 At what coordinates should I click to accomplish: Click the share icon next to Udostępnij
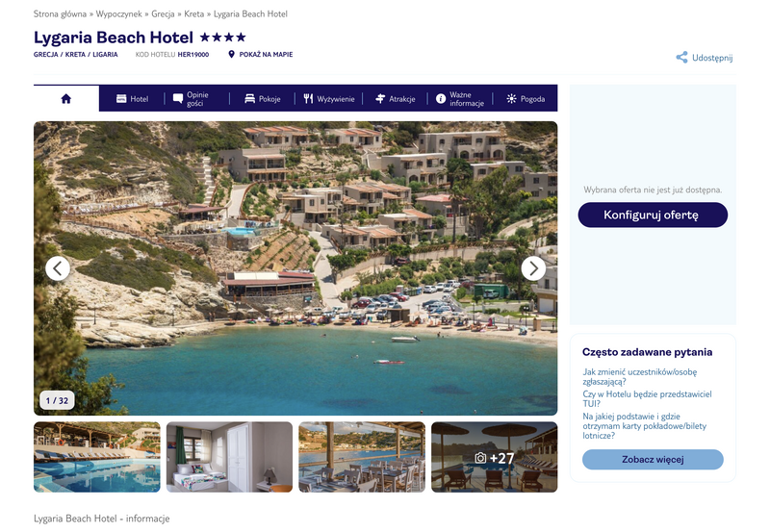pyautogui.click(x=681, y=58)
